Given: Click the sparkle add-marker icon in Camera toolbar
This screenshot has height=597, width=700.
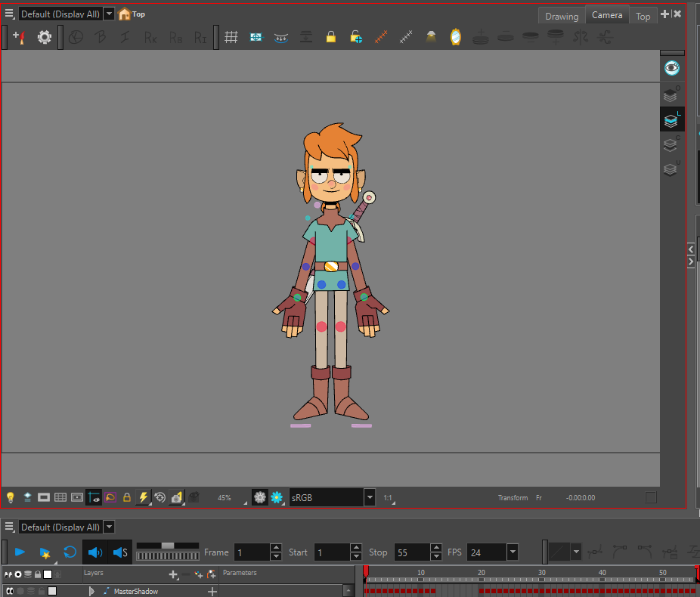Looking at the screenshot, I should coord(19,37).
